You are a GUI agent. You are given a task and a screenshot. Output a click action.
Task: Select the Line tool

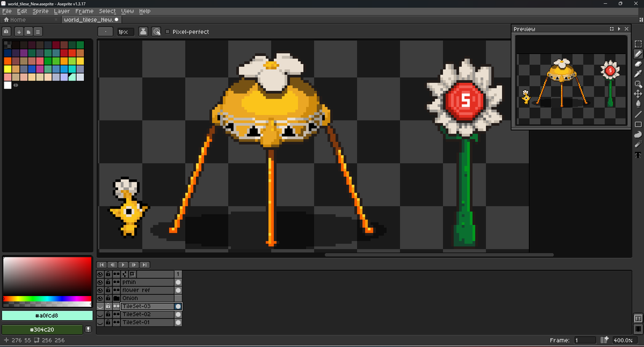pos(638,114)
